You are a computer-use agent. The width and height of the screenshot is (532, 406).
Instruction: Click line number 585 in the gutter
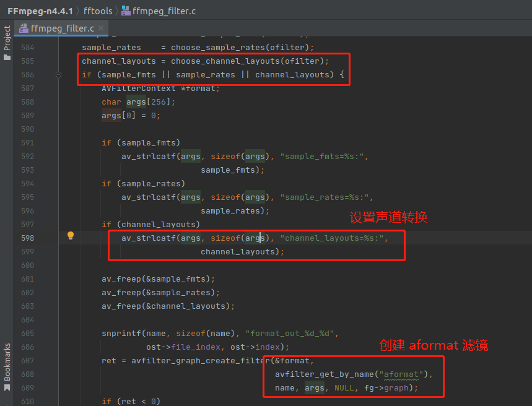pos(27,61)
